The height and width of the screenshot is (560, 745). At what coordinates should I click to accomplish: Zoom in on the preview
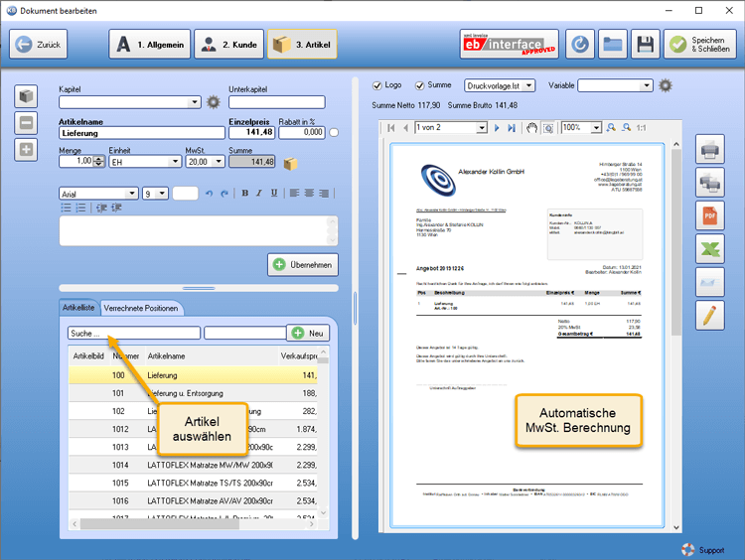[x=611, y=127]
